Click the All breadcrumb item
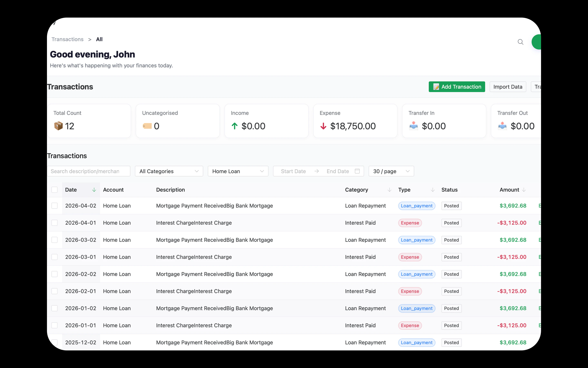The image size is (588, 368). point(99,39)
